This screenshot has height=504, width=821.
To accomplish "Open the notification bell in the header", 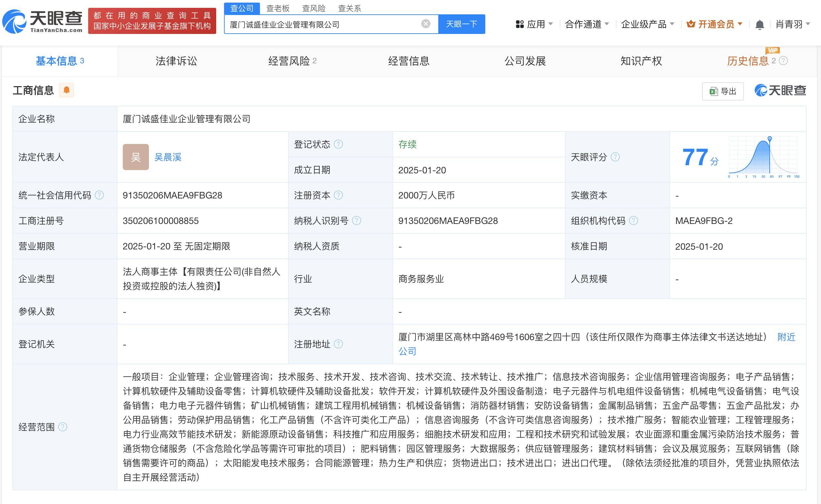I will coord(759,24).
